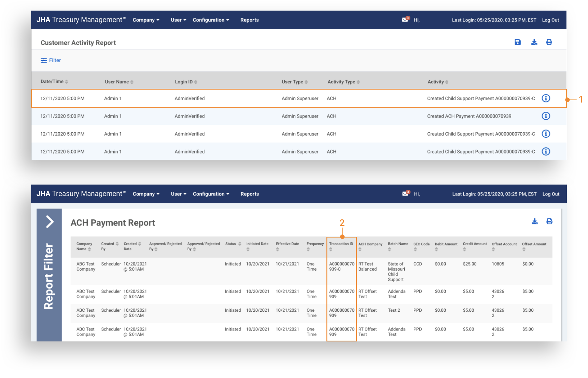Click the Filter link
Screen dimensions: 588x378
(x=51, y=60)
